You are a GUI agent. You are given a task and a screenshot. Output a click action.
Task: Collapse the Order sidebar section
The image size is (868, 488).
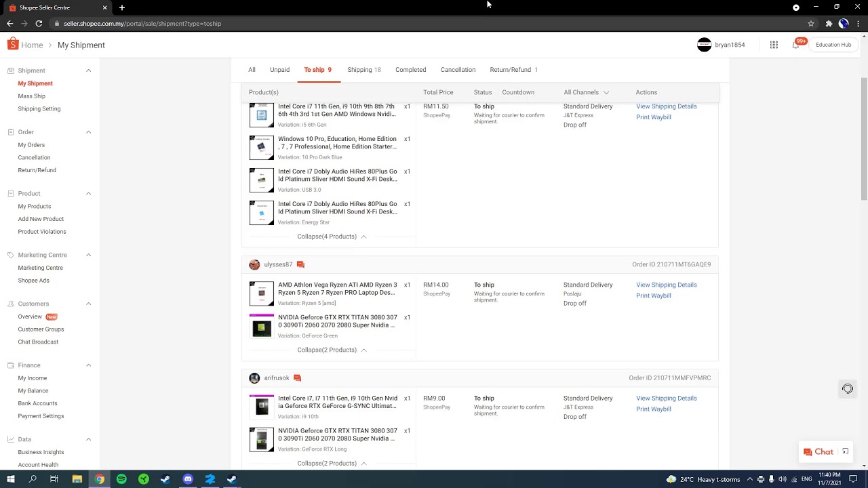pos(88,132)
